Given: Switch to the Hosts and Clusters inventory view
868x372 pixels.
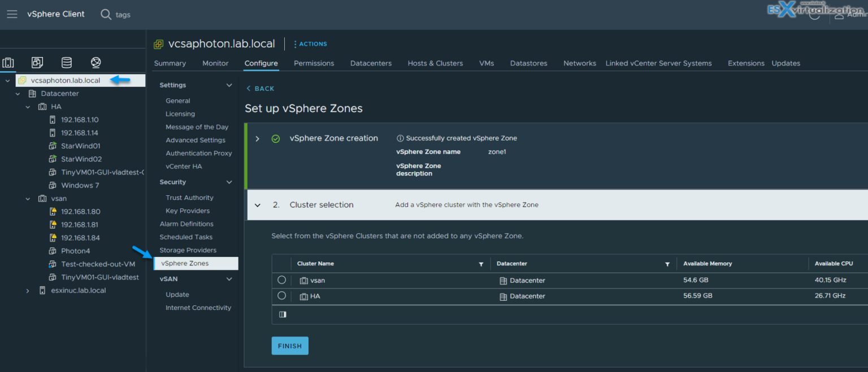Looking at the screenshot, I should tap(8, 62).
